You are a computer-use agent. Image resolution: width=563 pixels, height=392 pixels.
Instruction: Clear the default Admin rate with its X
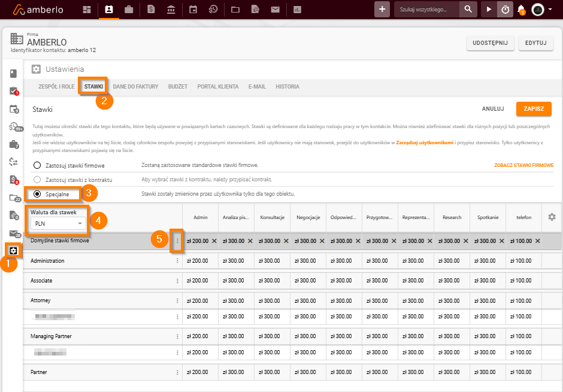214,241
